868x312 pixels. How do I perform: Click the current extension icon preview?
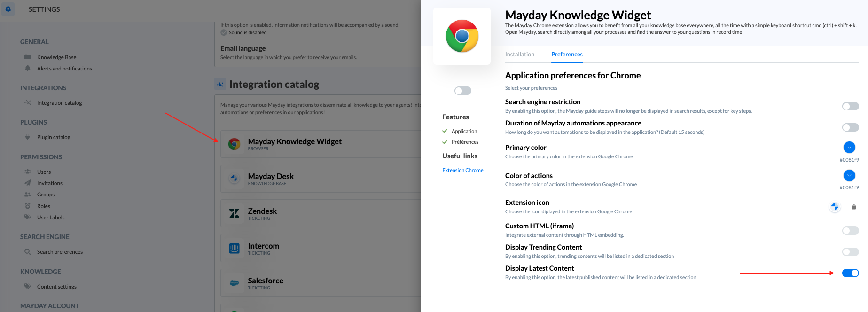pos(835,207)
